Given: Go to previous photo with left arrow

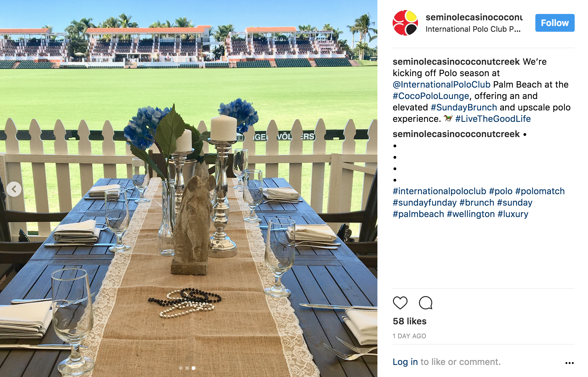Looking at the screenshot, I should (x=14, y=189).
